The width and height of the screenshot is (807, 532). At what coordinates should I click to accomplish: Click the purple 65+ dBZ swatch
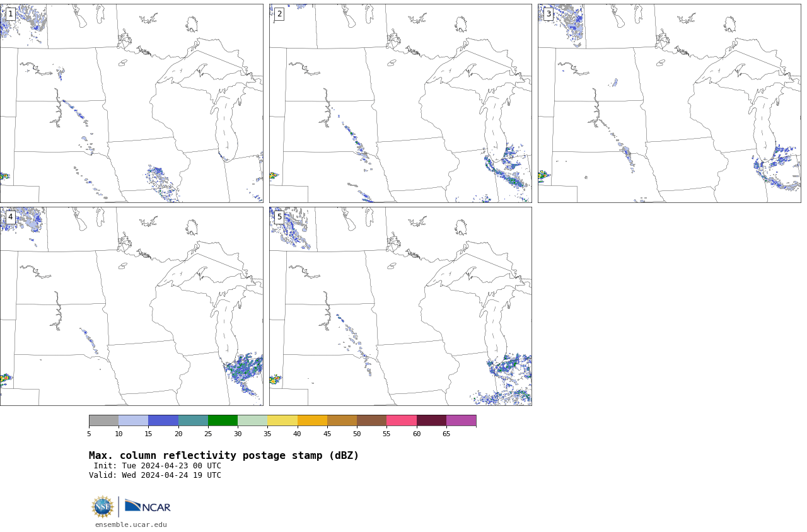(x=461, y=420)
